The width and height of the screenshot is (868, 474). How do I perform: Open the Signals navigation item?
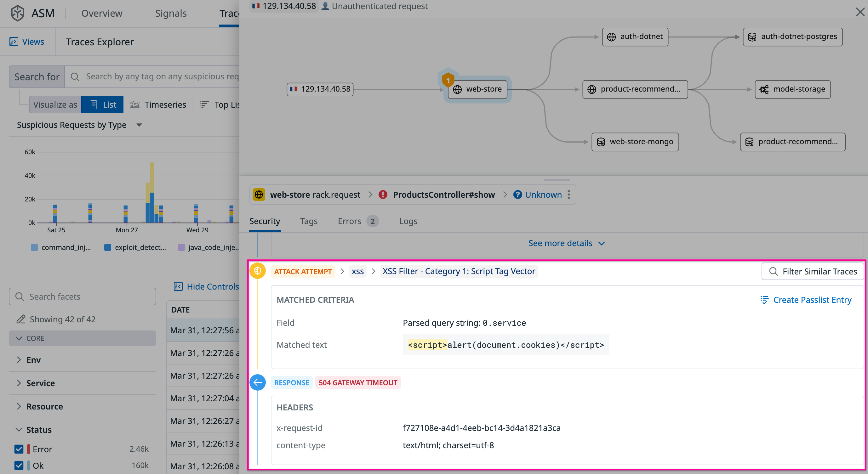pos(171,13)
